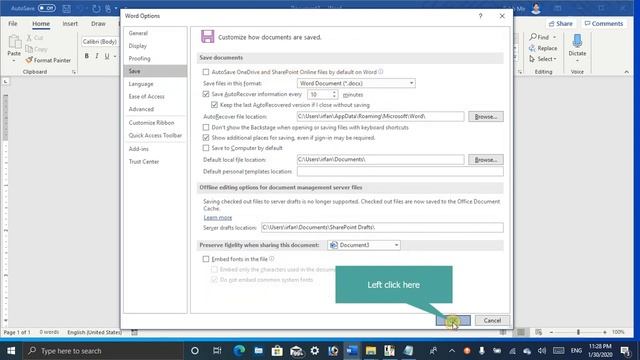640x360 pixels.
Task: Click the Cut scissors icon
Action: click(29, 38)
